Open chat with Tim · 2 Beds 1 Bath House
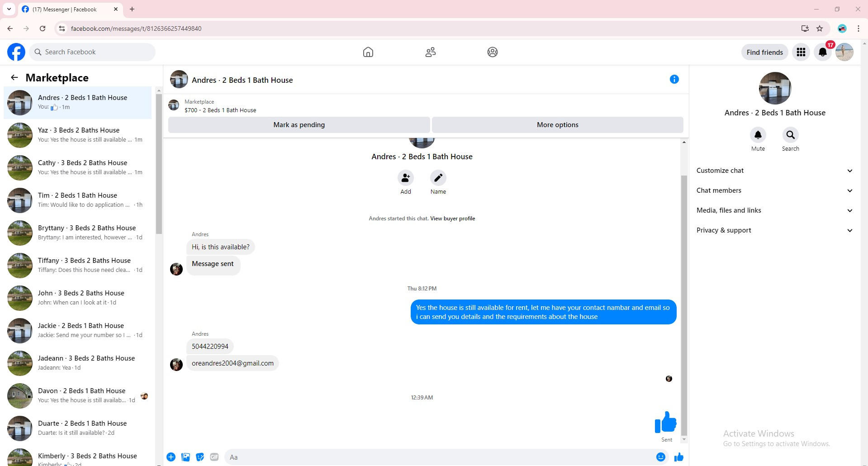Screen dimensions: 868x466 (x=78, y=200)
